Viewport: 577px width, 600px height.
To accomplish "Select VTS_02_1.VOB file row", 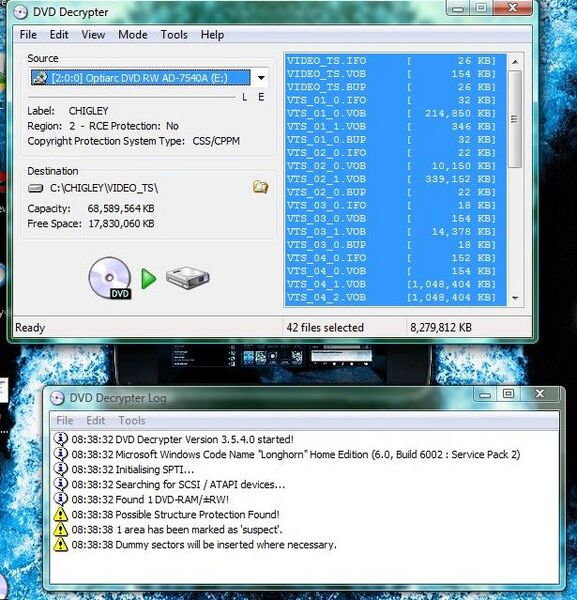I will pyautogui.click(x=396, y=179).
